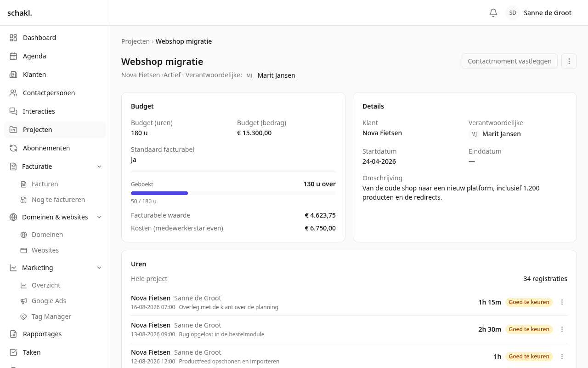Open the Klanten page

(x=55, y=75)
